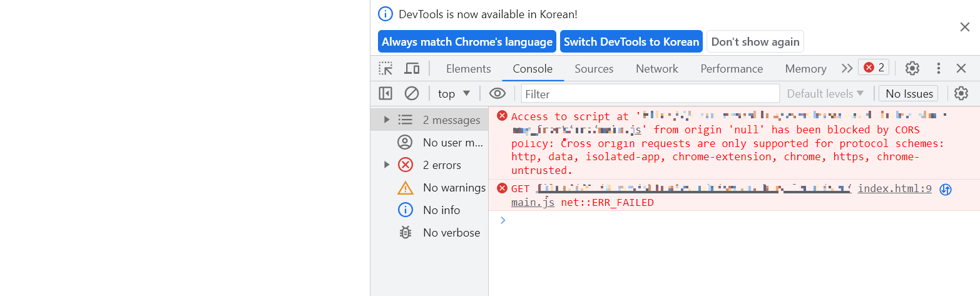
Task: Click Don't show again button
Action: tap(755, 42)
